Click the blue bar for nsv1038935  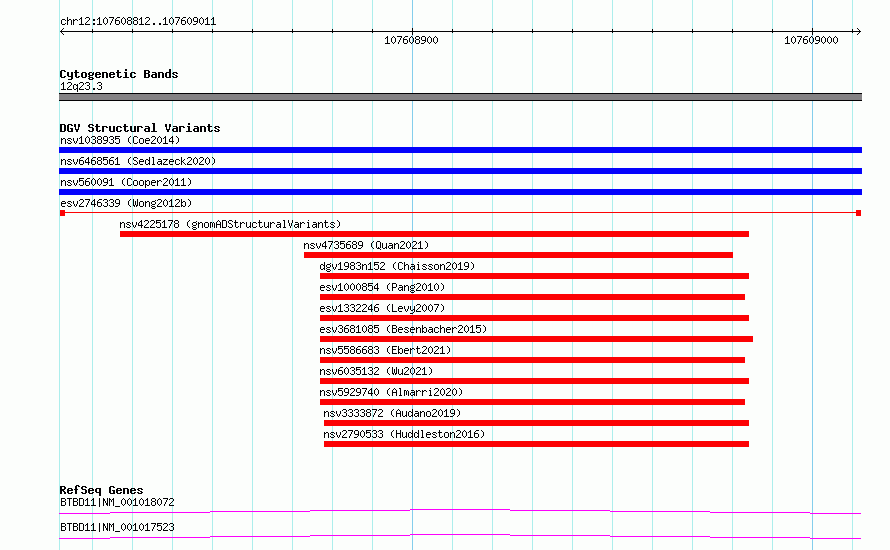coord(460,150)
